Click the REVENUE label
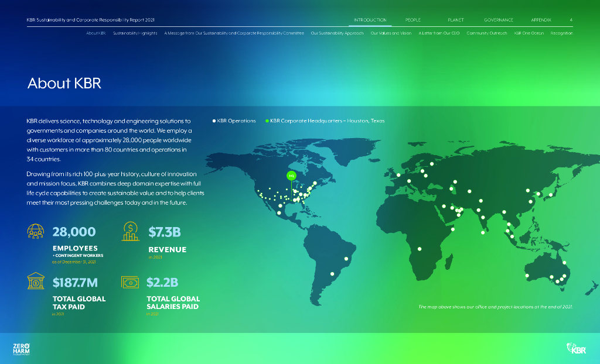Image resolution: width=600 pixels, height=364 pixels. [167, 250]
